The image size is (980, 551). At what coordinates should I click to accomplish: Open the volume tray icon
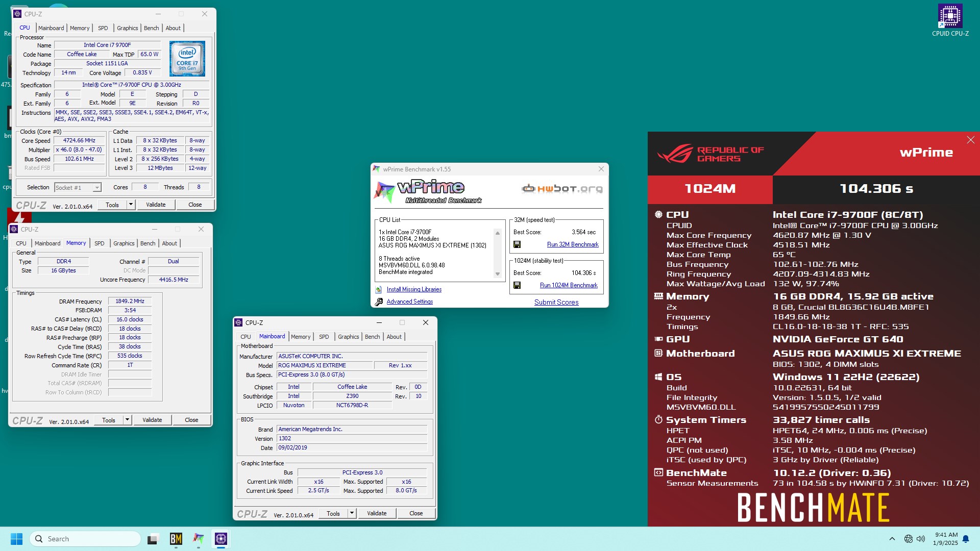click(921, 539)
